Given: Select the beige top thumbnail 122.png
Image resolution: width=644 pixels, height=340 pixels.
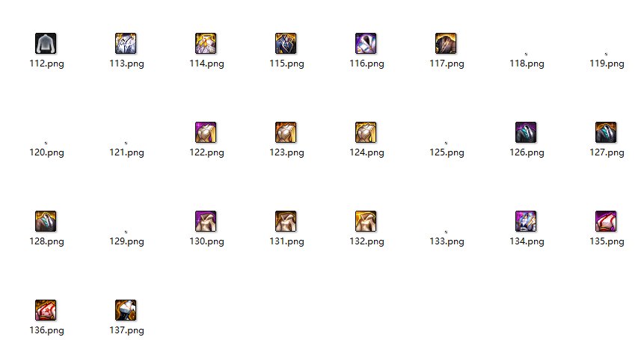Looking at the screenshot, I should click(206, 132).
